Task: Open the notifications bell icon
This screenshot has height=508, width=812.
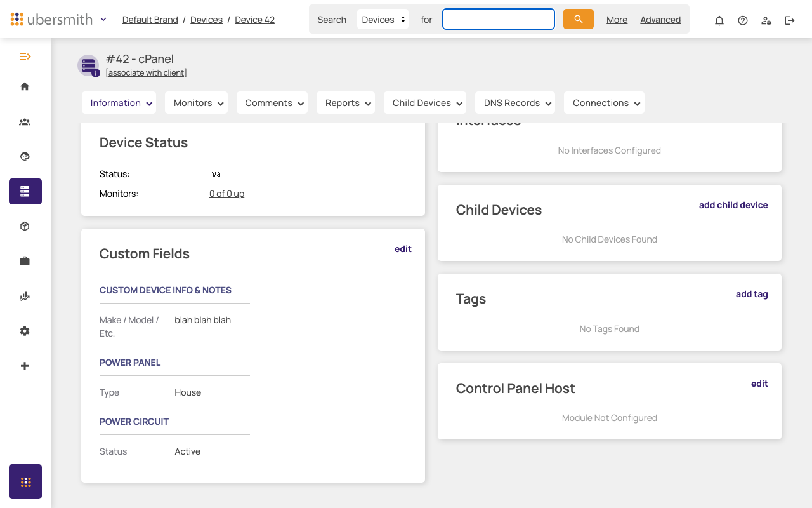Action: coord(719,20)
